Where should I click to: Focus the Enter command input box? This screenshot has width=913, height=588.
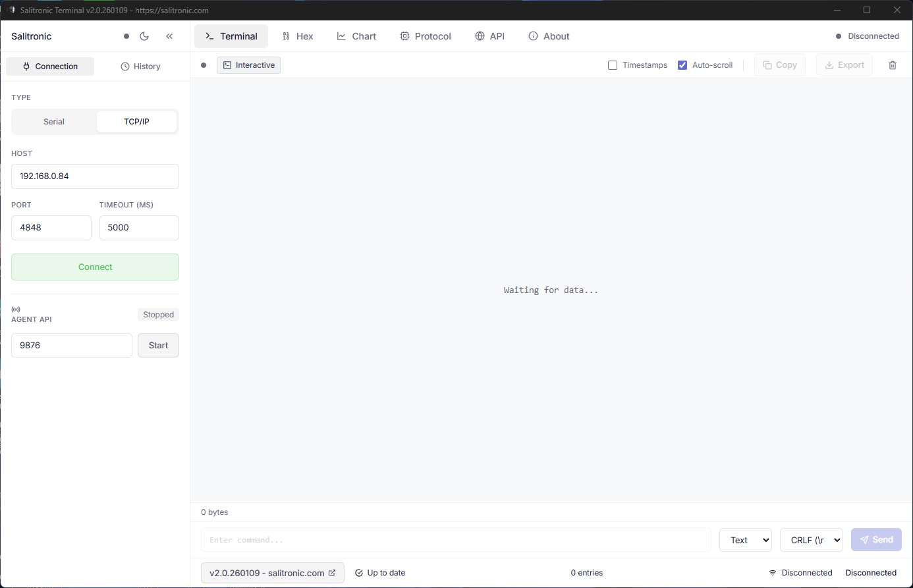pyautogui.click(x=456, y=540)
